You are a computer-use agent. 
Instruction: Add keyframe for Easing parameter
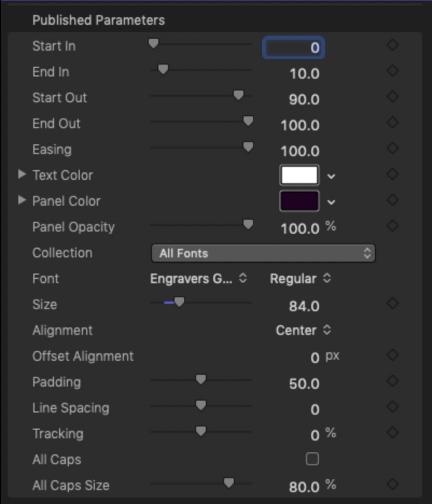click(x=393, y=148)
